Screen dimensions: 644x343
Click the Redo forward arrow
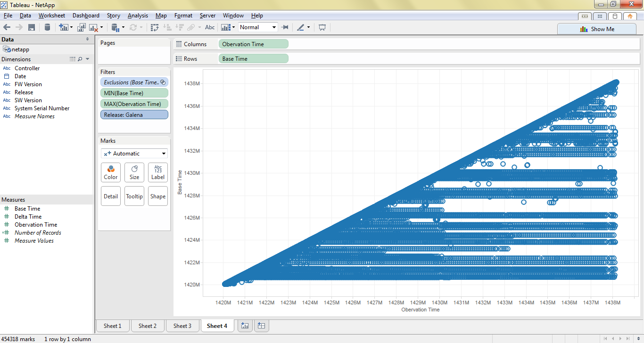[19, 27]
